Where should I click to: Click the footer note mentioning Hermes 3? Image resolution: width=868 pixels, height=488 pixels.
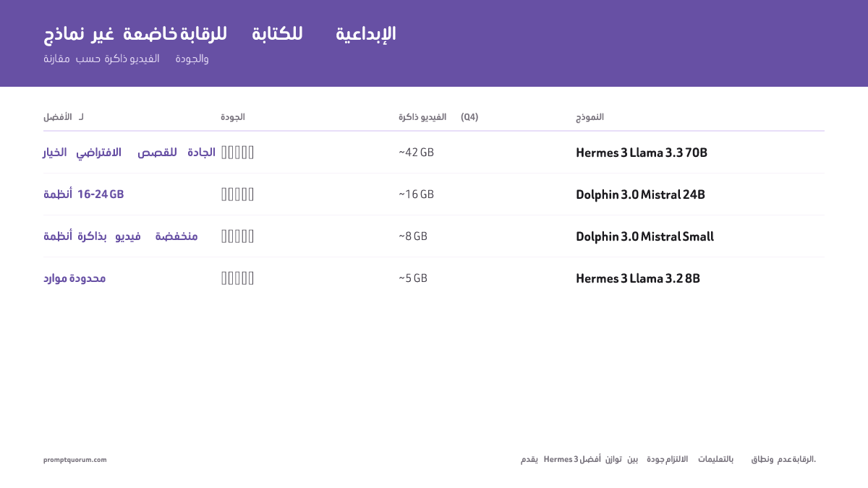pyautogui.click(x=668, y=459)
